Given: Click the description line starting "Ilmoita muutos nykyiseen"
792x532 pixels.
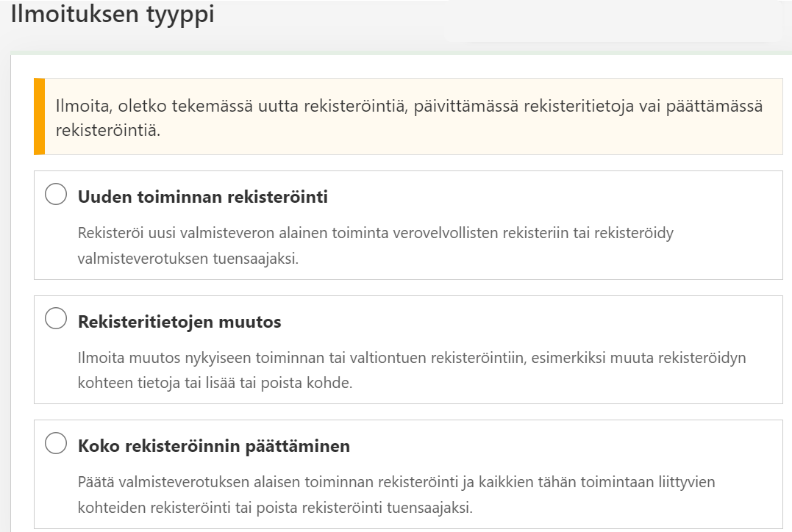Looking at the screenshot, I should (x=412, y=358).
